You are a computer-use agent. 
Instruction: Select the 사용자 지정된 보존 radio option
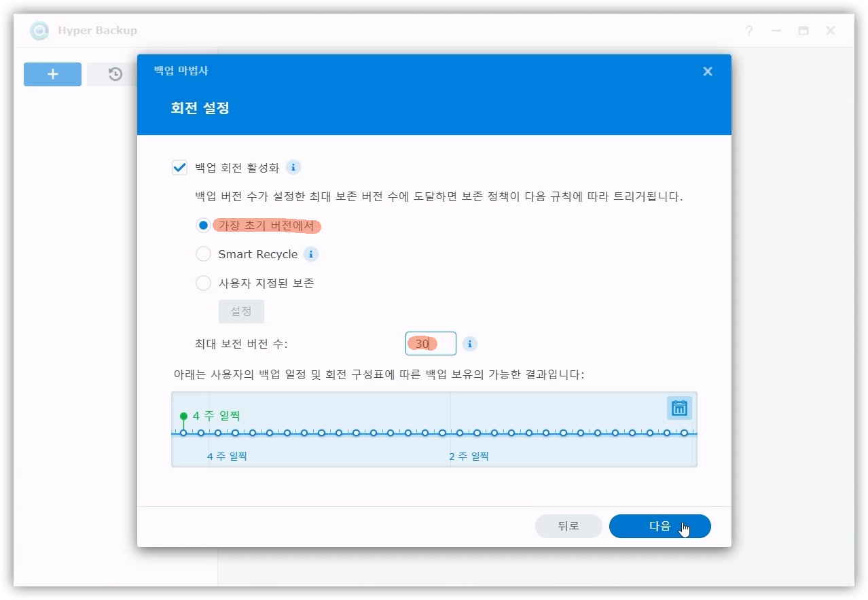[x=203, y=283]
